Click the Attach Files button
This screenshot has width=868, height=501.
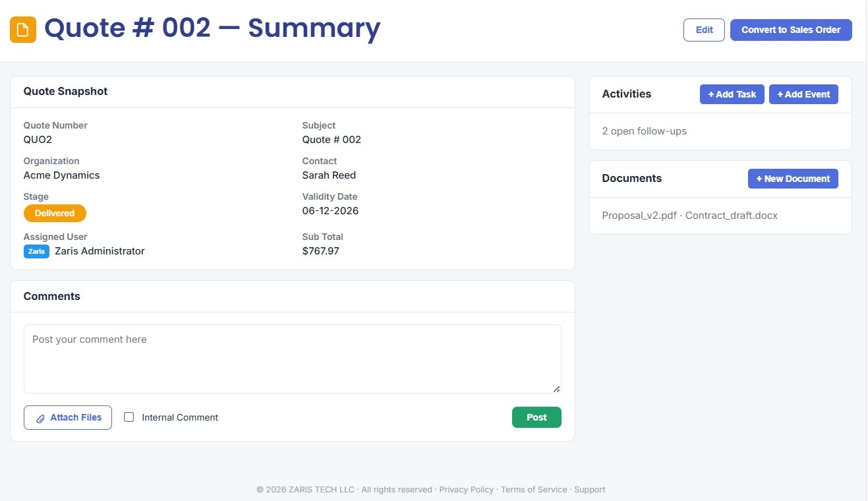point(68,417)
